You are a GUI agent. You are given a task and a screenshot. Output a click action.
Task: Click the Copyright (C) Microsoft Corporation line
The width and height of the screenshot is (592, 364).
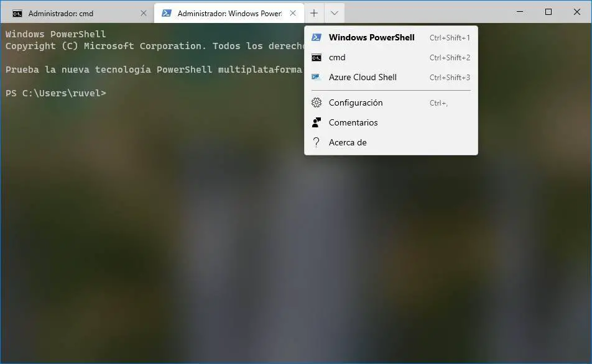tap(155, 46)
